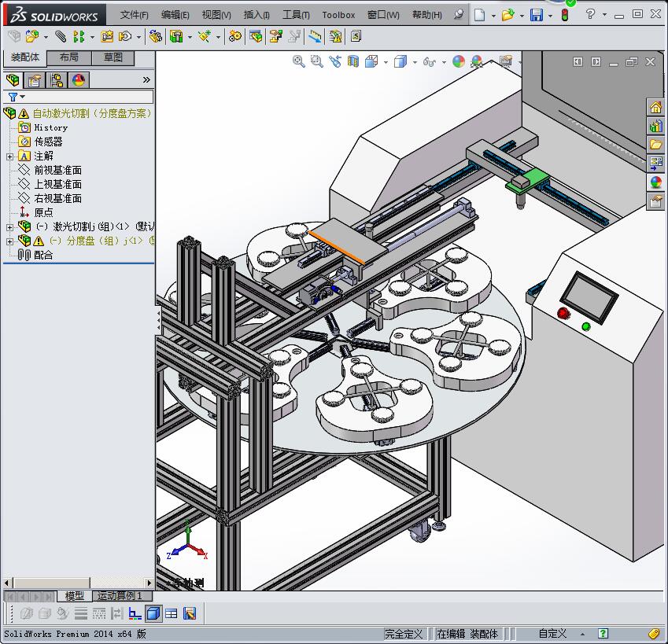Click the Assembly Features icon
The image size is (668, 644).
tap(176, 37)
